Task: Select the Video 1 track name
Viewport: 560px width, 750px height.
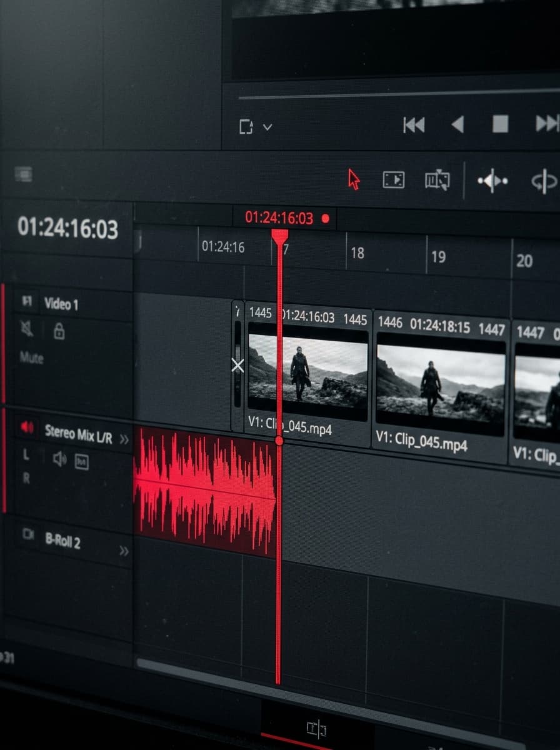Action: (x=61, y=304)
